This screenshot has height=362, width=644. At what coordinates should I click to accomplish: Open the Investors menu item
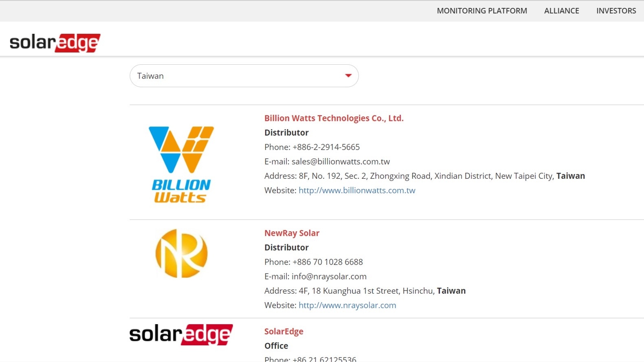(616, 11)
